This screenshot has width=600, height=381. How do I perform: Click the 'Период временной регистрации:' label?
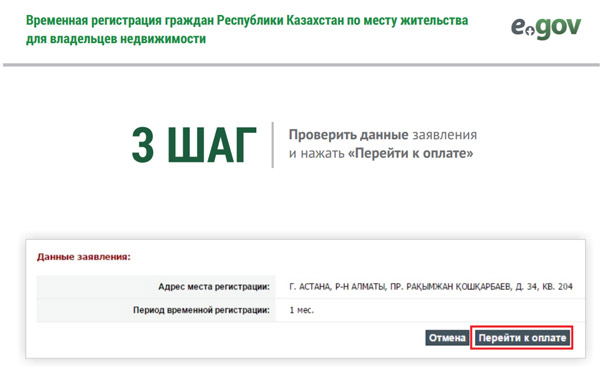point(201,310)
